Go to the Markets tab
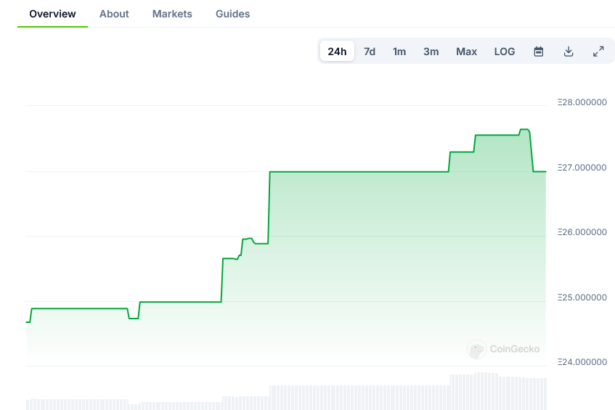Image resolution: width=615 pixels, height=410 pixels. click(172, 14)
